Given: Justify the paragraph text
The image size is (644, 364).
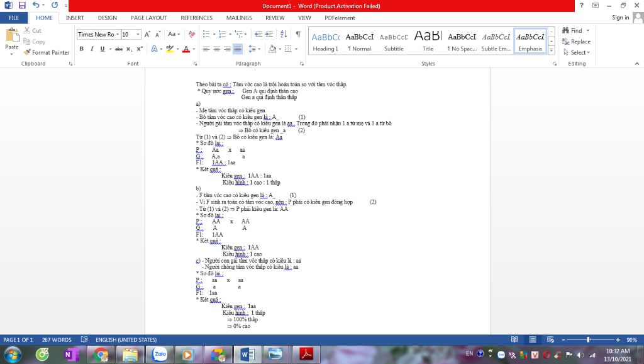Looking at the screenshot, I should point(238,49).
